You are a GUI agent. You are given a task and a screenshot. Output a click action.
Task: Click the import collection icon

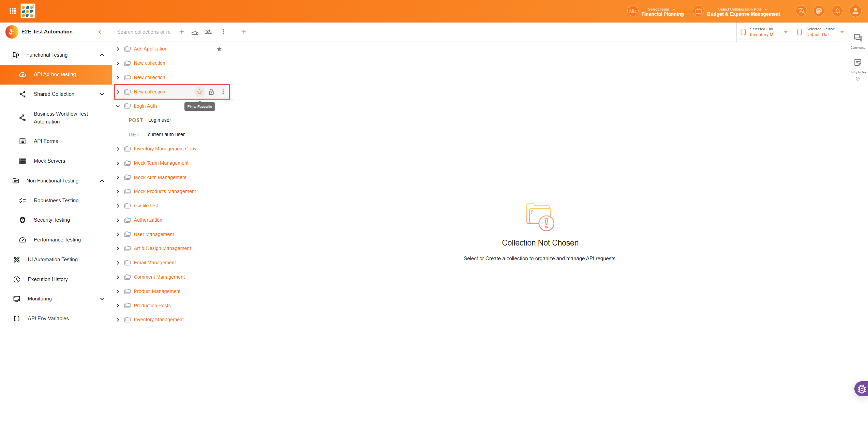195,32
